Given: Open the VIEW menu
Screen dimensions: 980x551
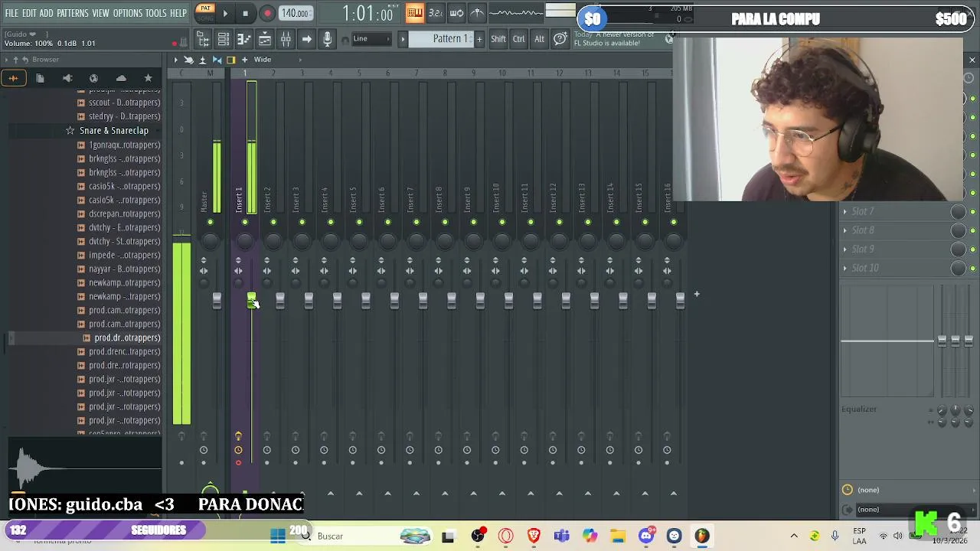Looking at the screenshot, I should pyautogui.click(x=101, y=14).
